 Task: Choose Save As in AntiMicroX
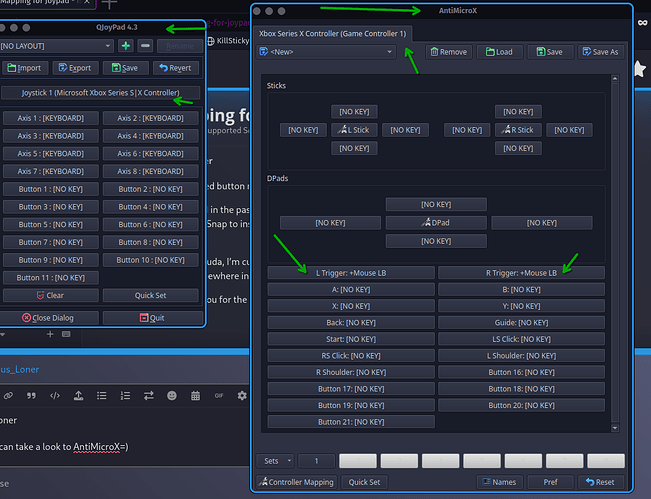coord(601,52)
